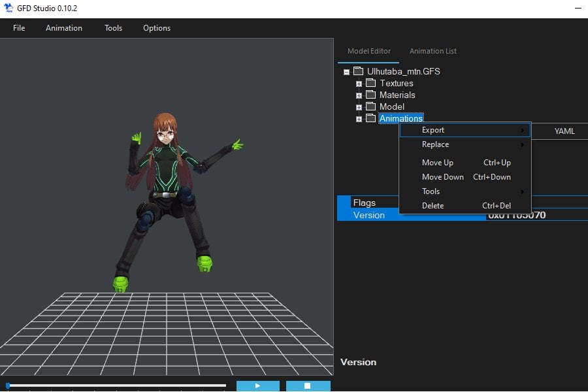Switch to the Animation List tab
This screenshot has height=392, width=588.
[433, 51]
